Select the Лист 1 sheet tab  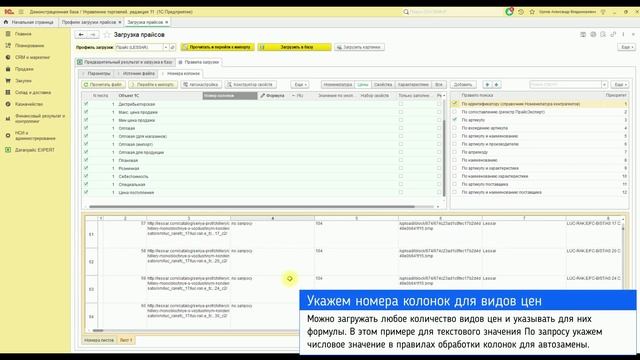click(126, 340)
